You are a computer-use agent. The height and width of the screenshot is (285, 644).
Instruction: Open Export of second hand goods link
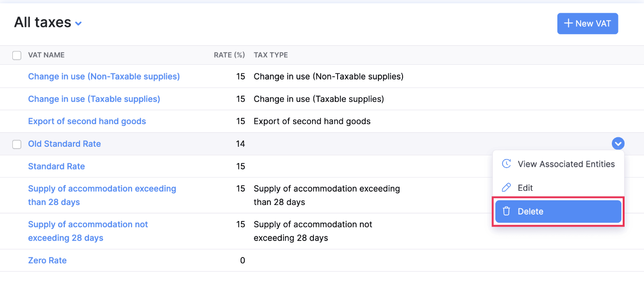(87, 121)
